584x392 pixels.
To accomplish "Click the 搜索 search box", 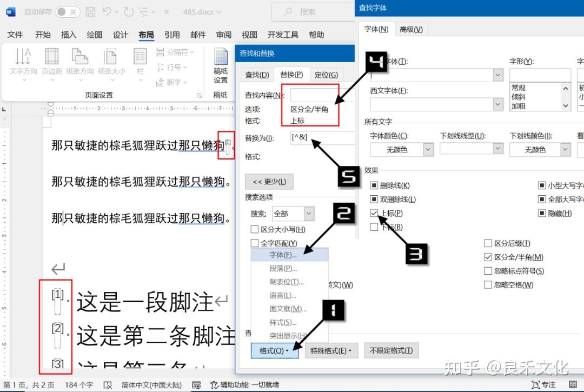I will [x=313, y=12].
